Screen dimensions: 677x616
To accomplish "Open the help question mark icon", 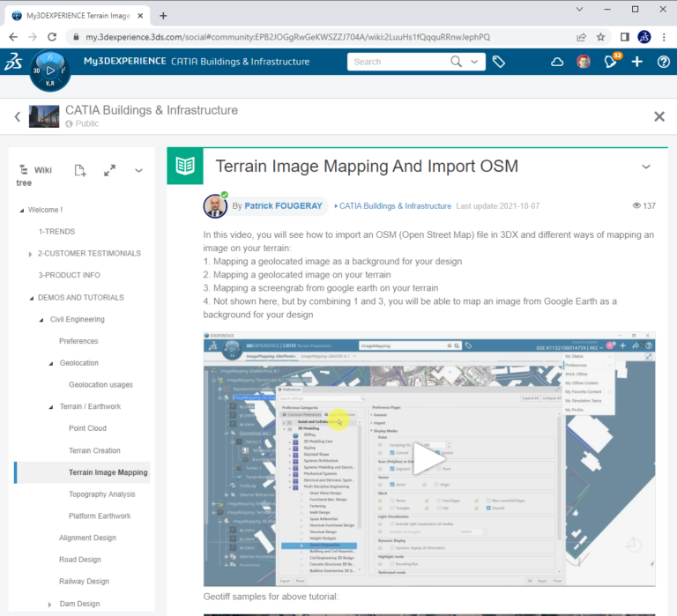I will 663,62.
